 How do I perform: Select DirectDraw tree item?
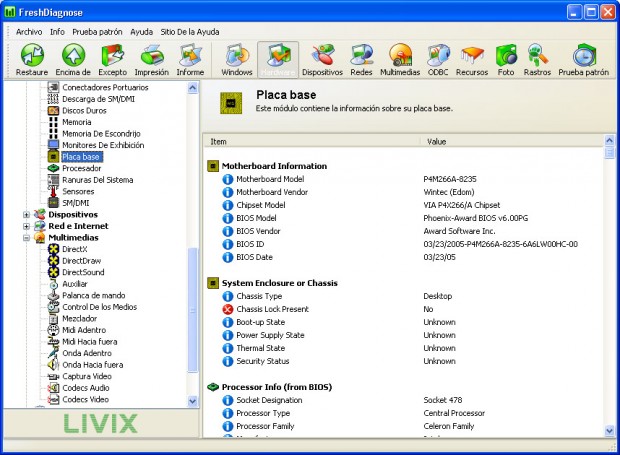click(81, 261)
